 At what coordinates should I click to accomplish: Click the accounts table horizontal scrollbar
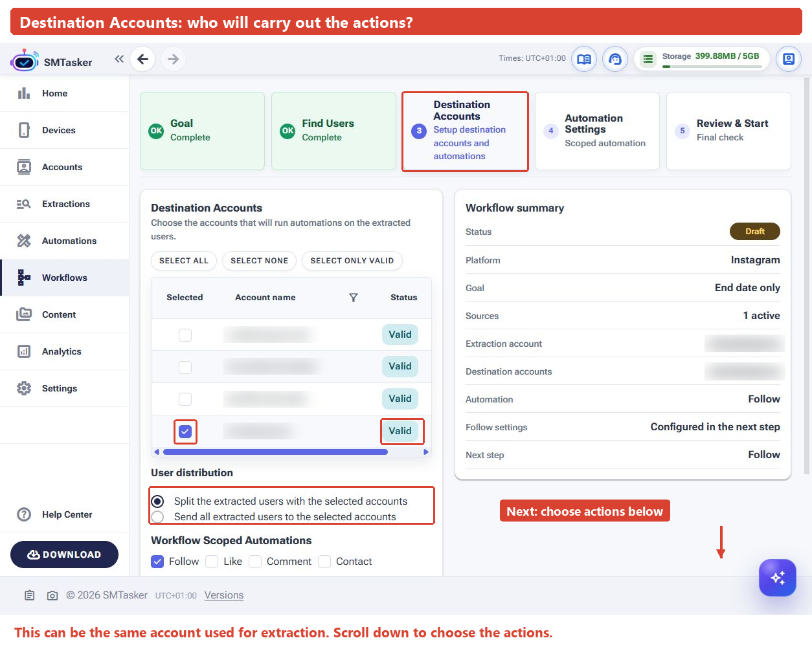tap(276, 452)
